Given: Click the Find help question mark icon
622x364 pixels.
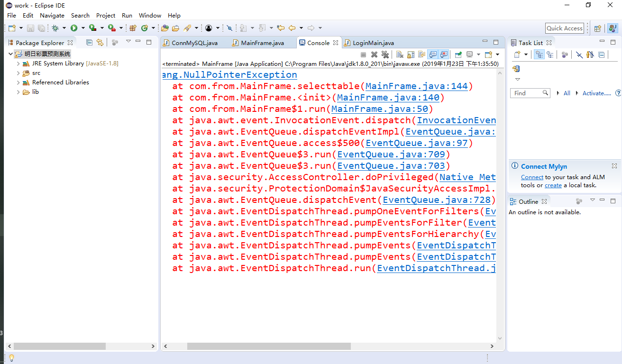Looking at the screenshot, I should point(618,93).
